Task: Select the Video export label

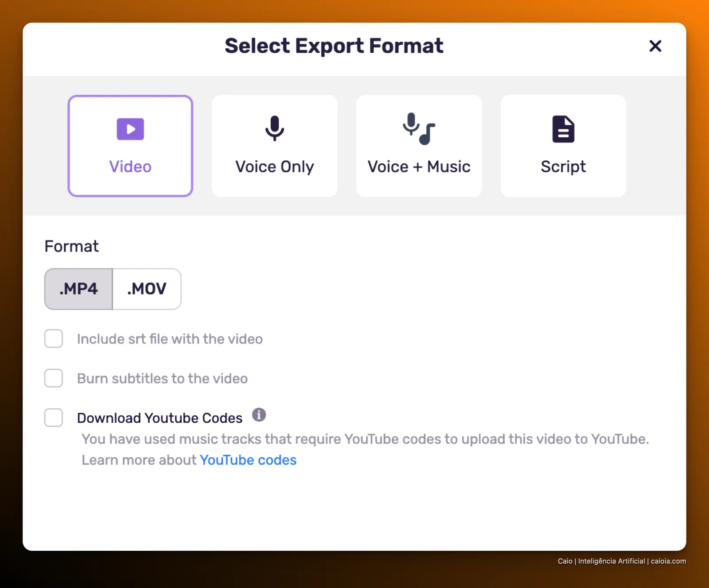Action: [130, 167]
